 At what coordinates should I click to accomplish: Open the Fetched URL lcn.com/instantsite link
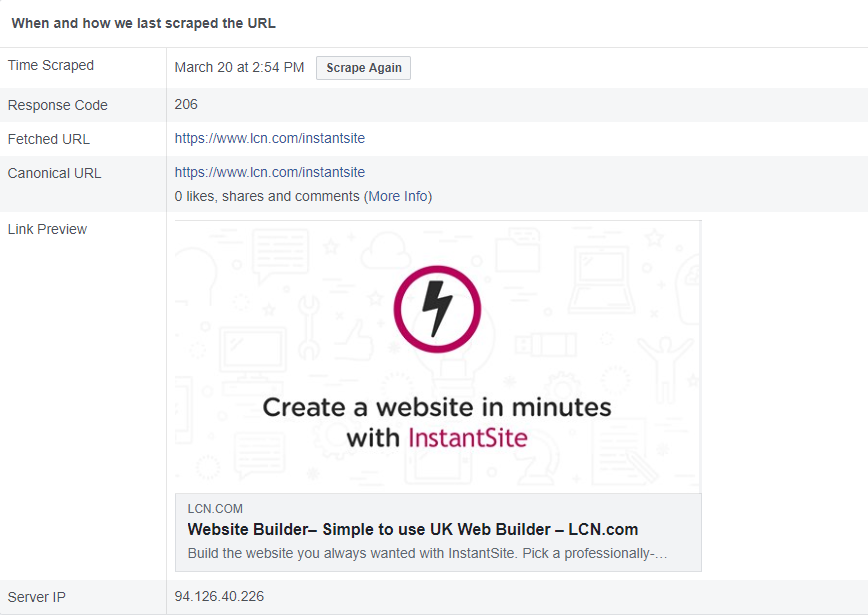[270, 138]
